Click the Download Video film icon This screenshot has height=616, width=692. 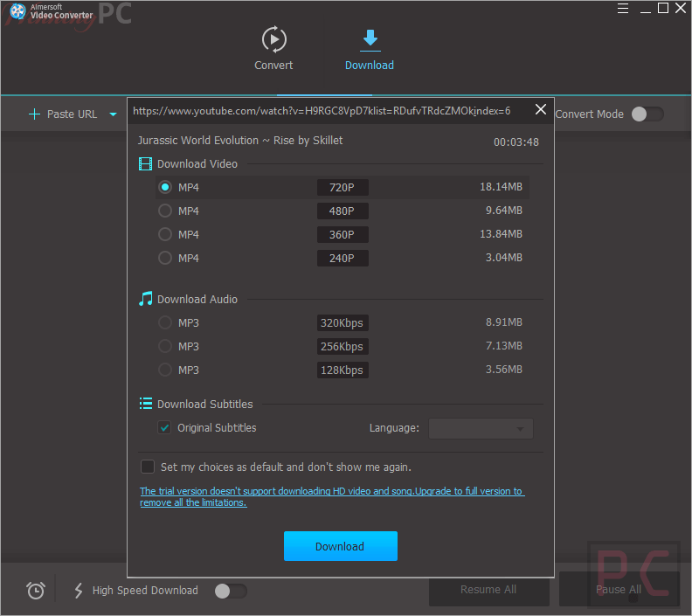145,163
